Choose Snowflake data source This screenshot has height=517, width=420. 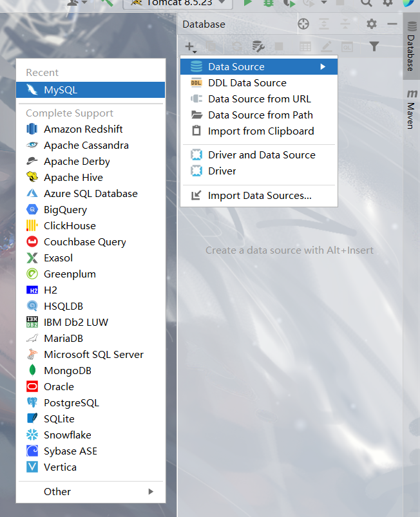tap(90, 435)
